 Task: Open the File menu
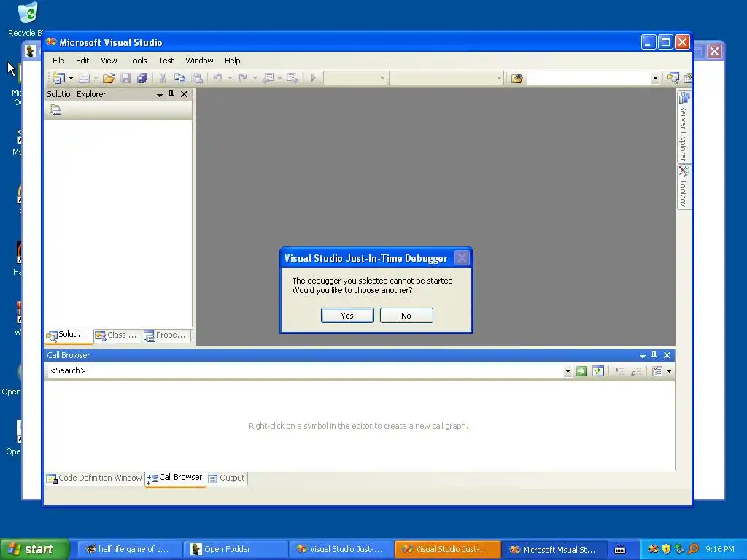point(58,61)
